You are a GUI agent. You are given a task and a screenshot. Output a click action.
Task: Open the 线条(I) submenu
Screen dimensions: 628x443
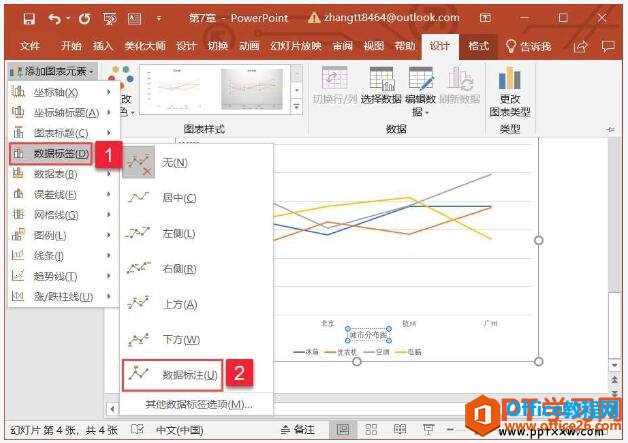tap(62, 256)
